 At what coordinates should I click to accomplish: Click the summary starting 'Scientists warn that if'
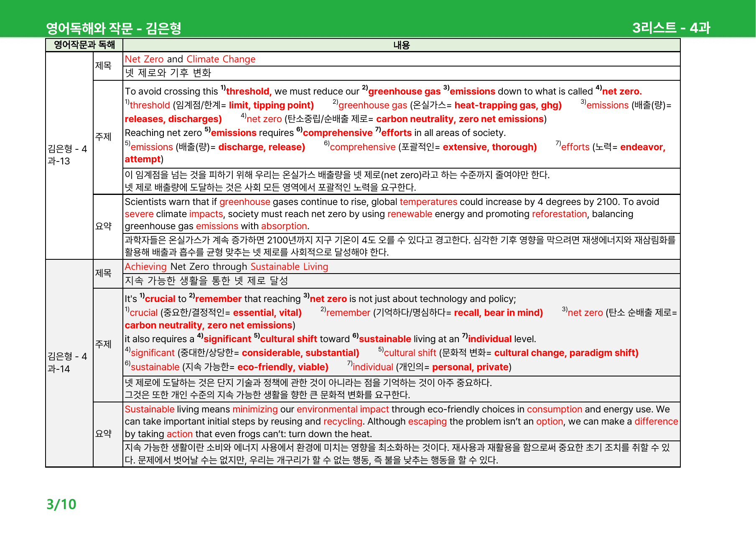(x=392, y=214)
